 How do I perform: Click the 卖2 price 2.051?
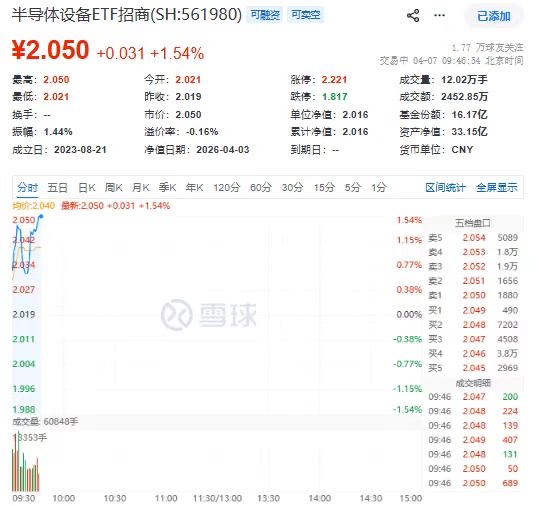[x=474, y=281]
